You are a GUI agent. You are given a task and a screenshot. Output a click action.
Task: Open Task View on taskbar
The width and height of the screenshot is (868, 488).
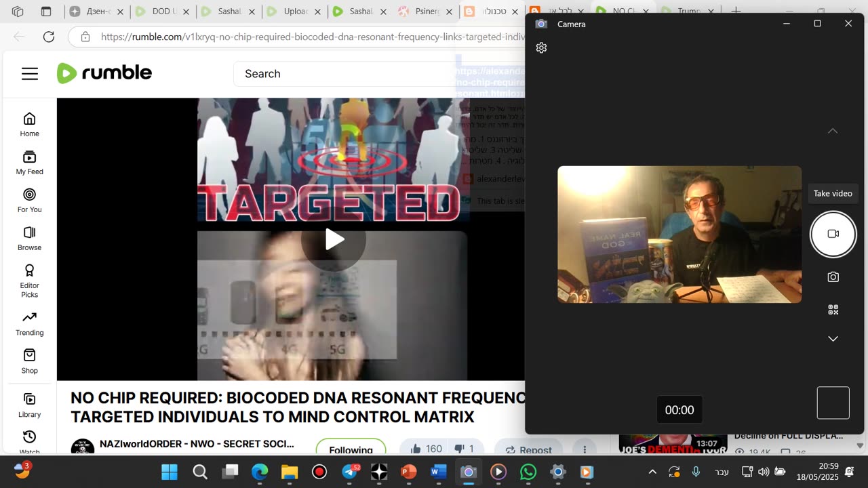[231, 472]
